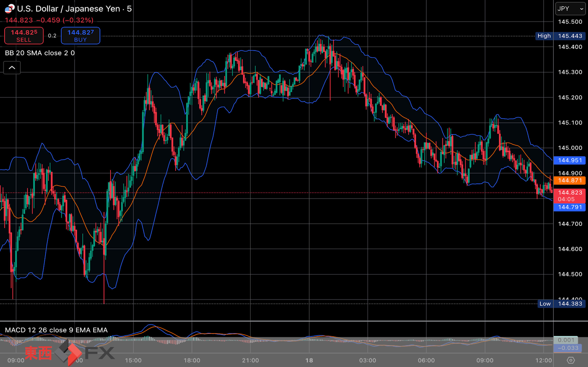Click the 18 date marker on time axis
Screen dimensions: 588x367
point(309,360)
